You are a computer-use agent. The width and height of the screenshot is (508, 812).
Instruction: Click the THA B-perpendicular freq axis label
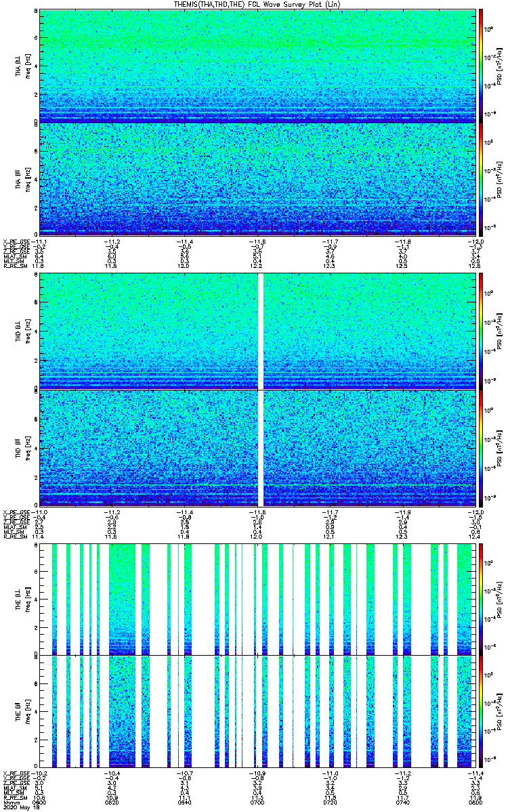26,66
